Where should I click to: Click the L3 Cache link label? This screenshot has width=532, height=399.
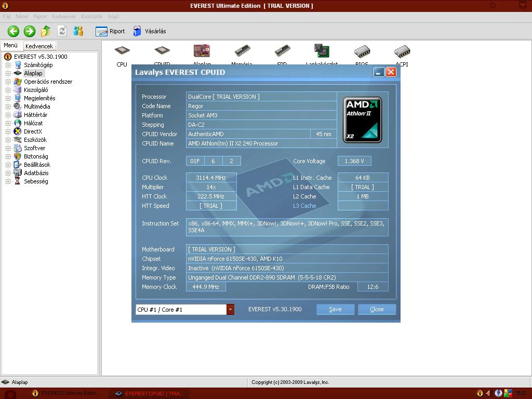tap(304, 206)
